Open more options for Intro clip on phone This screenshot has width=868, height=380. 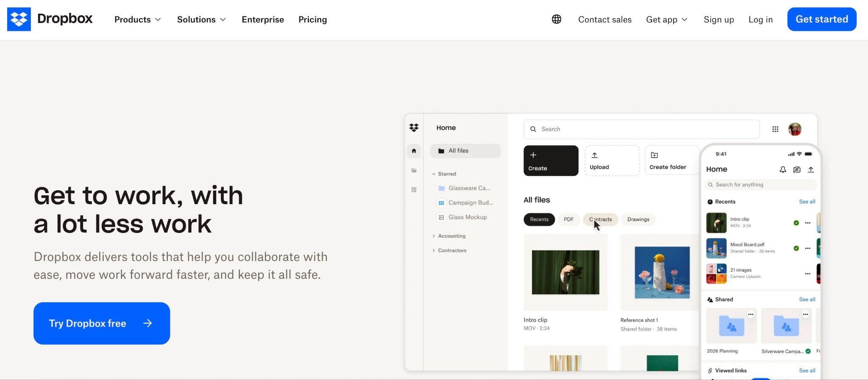808,223
